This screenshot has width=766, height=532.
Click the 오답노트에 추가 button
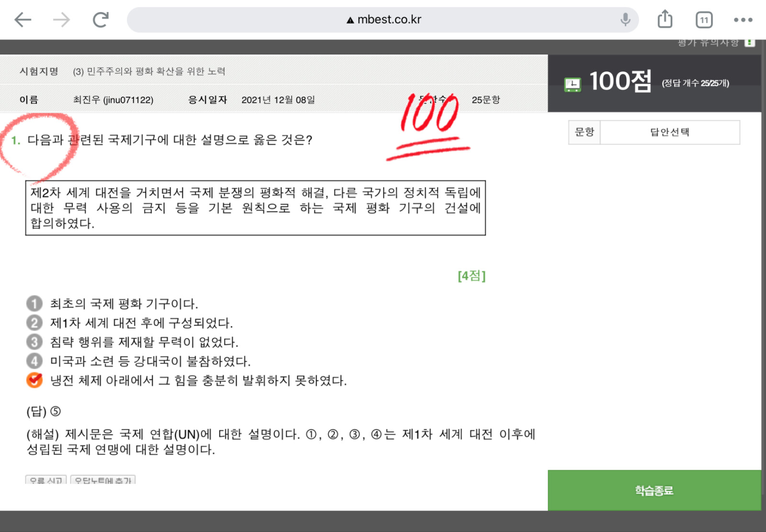(x=103, y=480)
